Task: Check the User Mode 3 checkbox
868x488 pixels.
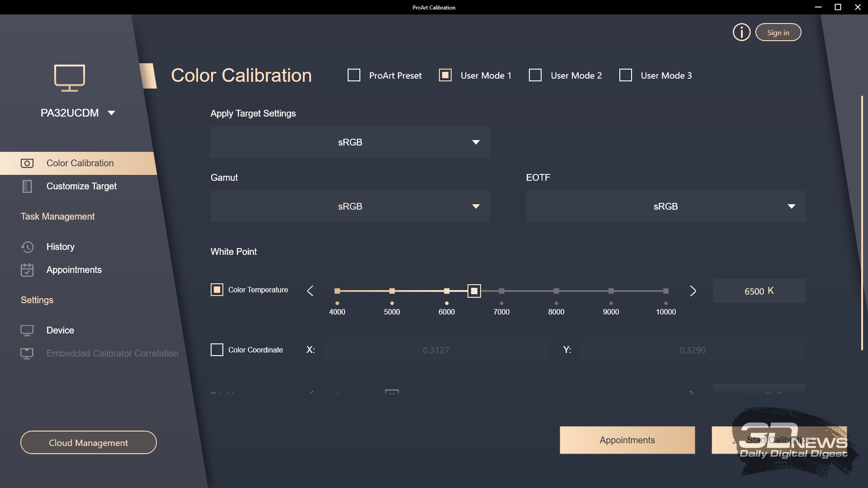Action: click(626, 75)
